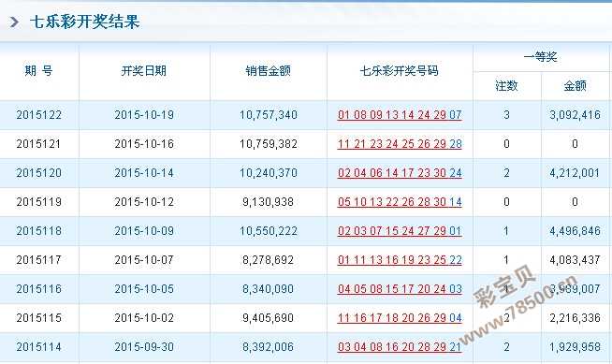
Task: Select issue number 2015114
Action: click(38, 347)
